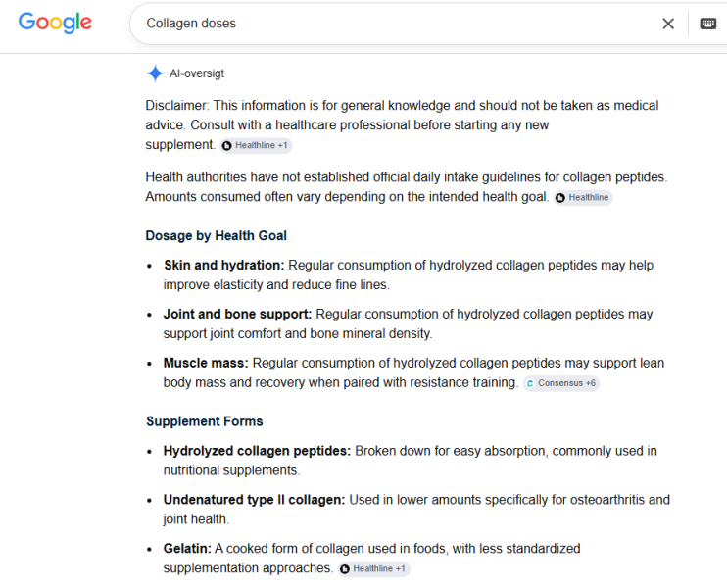Click the 'Hydrolyzed collagen peptides' bold term
The width and height of the screenshot is (727, 588).
coord(257,451)
